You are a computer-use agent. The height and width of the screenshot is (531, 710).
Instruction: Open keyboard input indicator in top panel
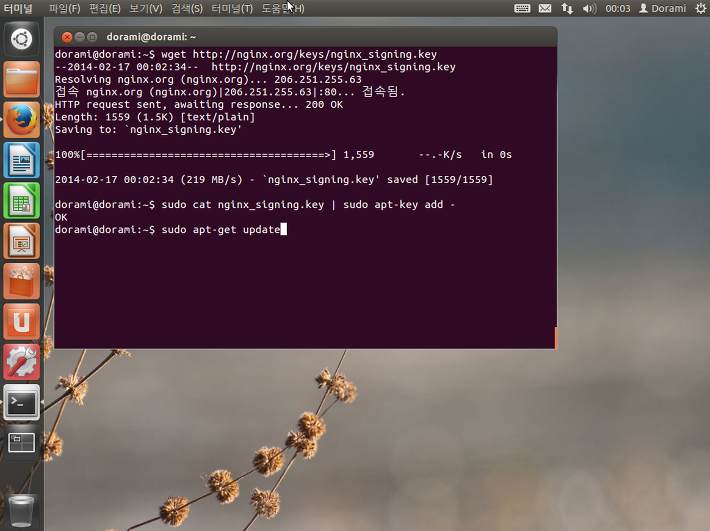[522, 8]
